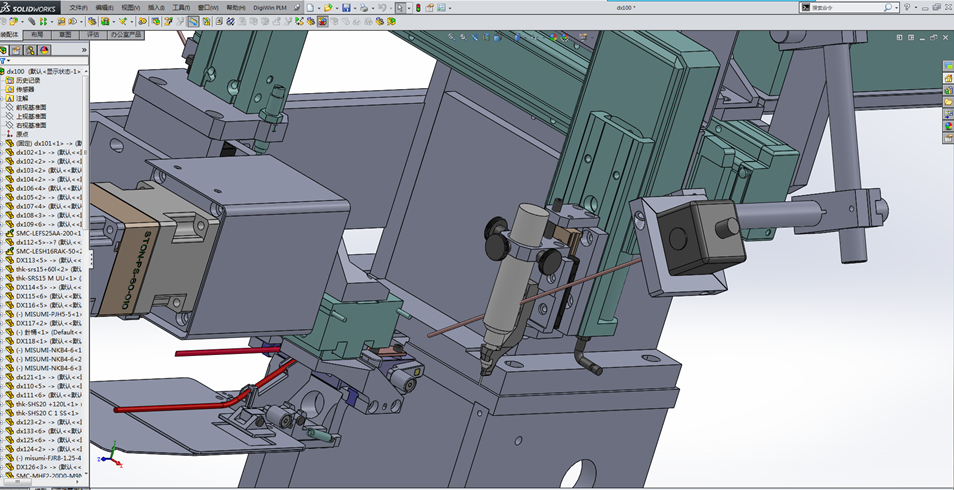
Task: Switch to the 评估 tab
Action: 93,35
